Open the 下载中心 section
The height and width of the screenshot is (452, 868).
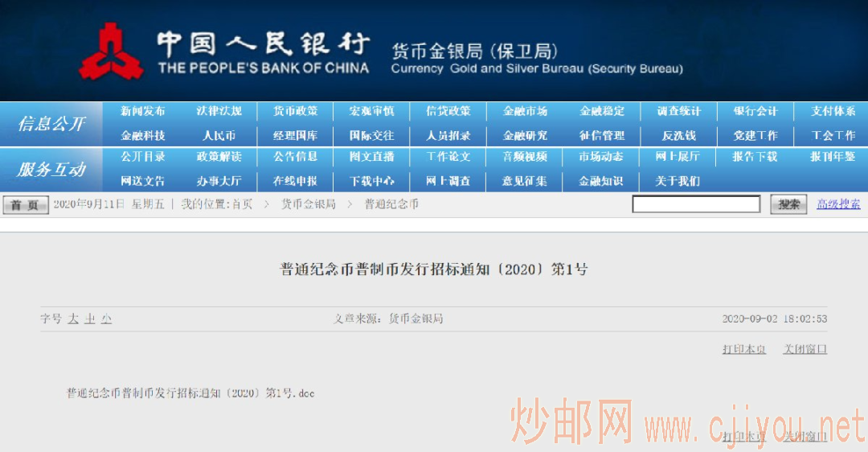371,181
